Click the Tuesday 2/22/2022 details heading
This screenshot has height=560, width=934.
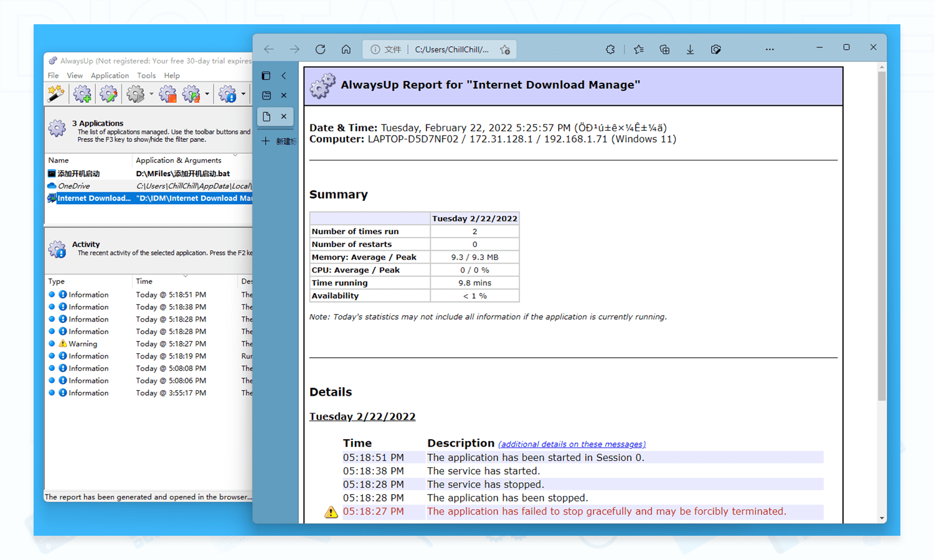(x=362, y=417)
